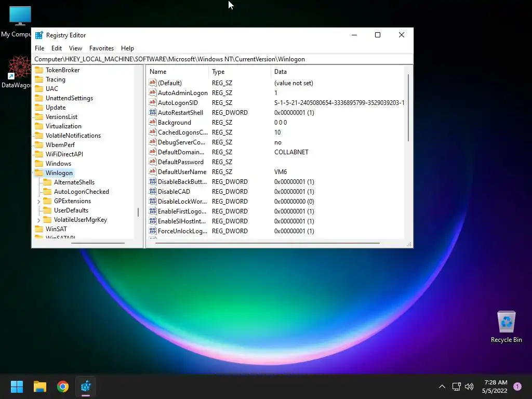Open the File menu
Viewport: 532px width, 399px height.
[x=39, y=48]
